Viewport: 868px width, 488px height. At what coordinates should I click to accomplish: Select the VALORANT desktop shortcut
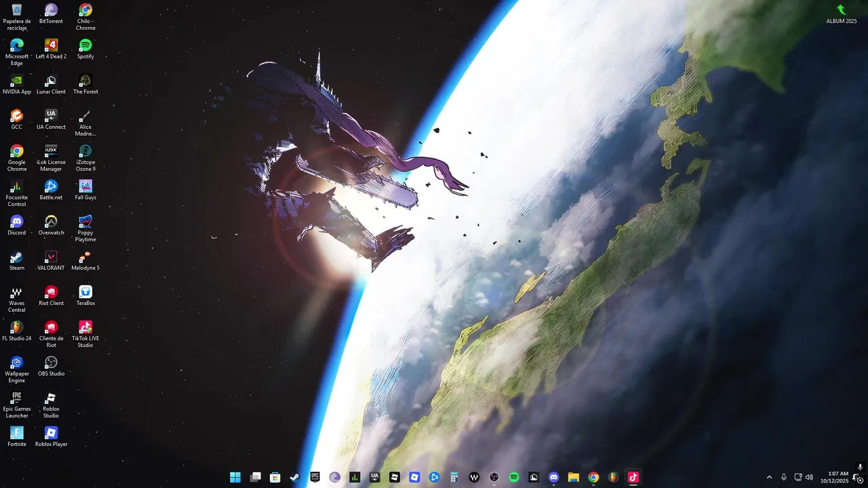[x=51, y=260]
